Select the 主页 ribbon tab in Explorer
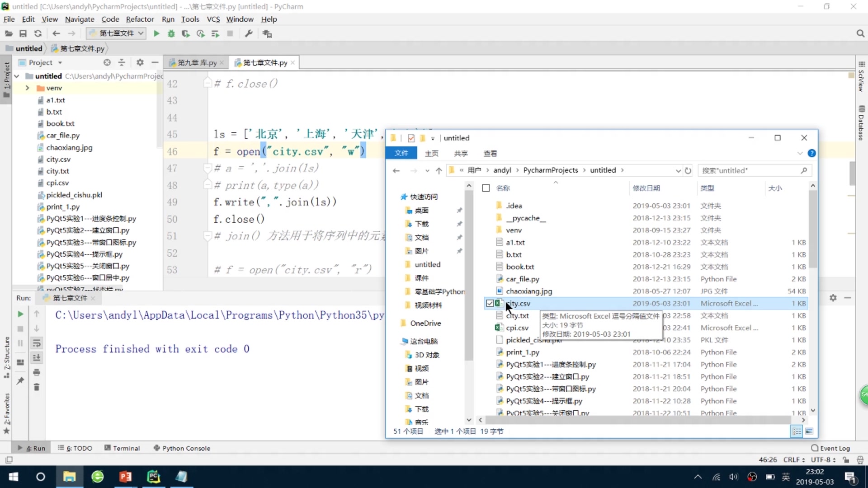 click(x=431, y=153)
